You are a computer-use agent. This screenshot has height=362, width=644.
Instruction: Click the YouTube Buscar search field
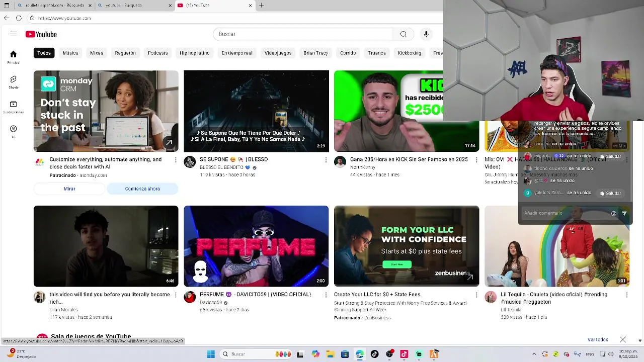point(303,34)
